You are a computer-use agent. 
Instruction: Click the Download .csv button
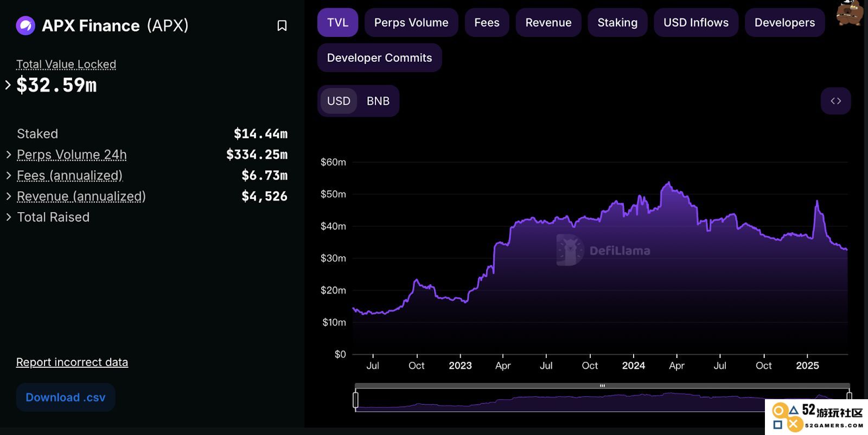pos(66,398)
